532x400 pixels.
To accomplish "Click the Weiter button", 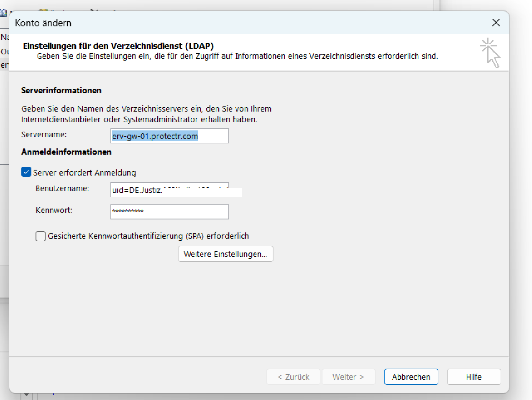I will (x=348, y=377).
